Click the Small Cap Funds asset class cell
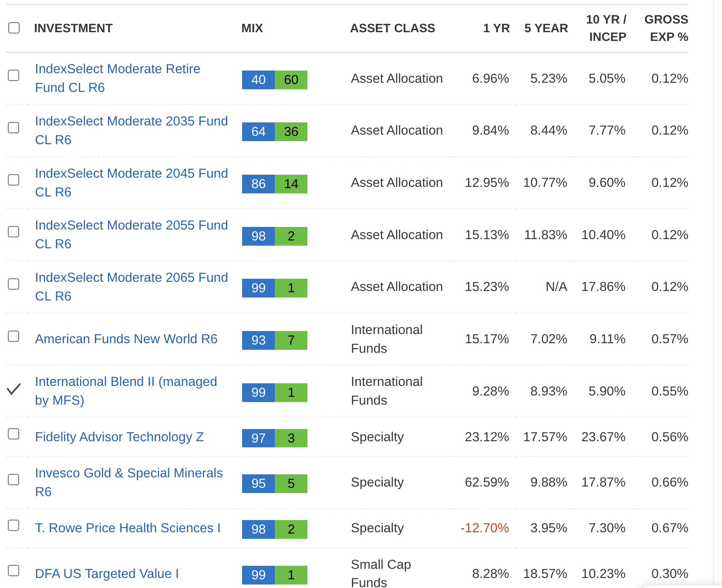 (x=381, y=573)
